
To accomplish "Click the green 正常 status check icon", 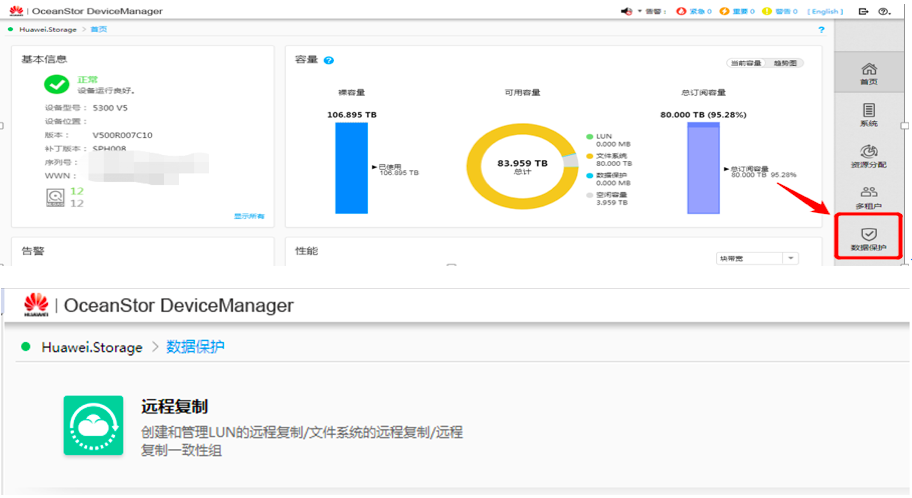I will coord(56,84).
